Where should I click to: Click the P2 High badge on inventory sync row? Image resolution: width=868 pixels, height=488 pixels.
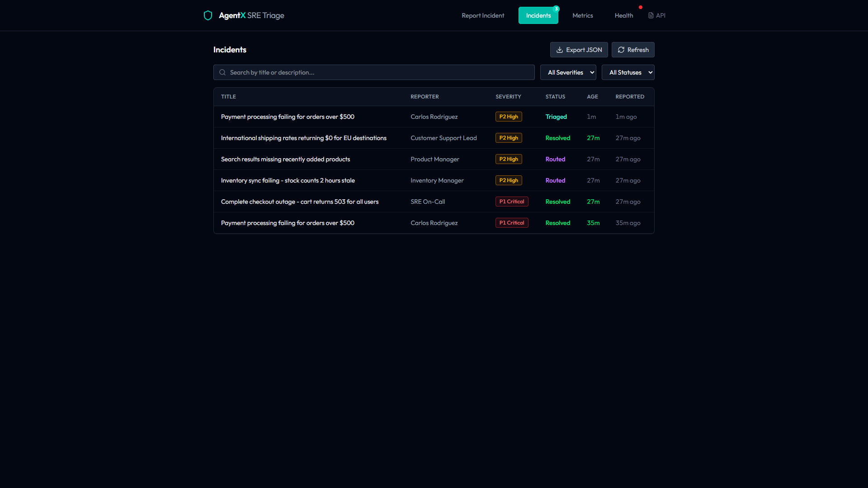pos(509,180)
